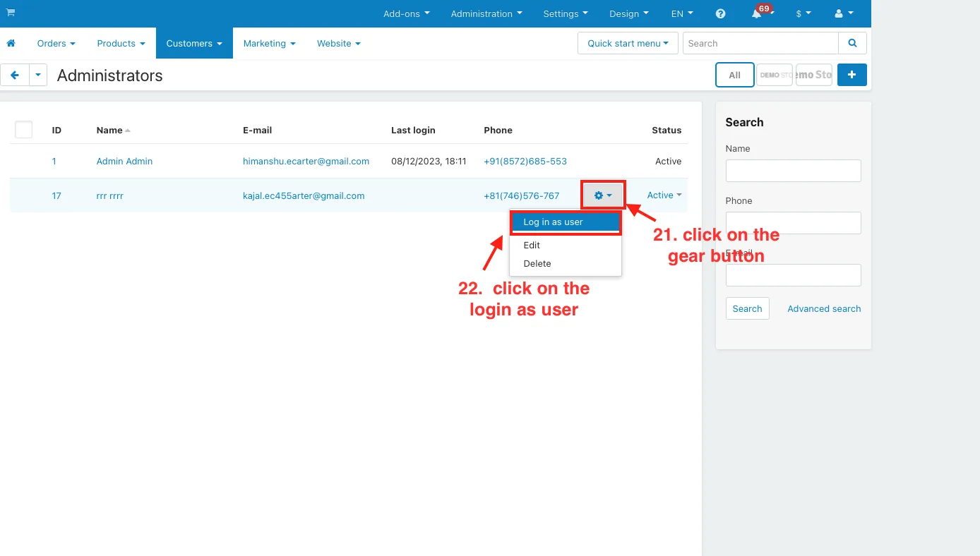Screen dimensions: 980x556
Task: Open the Customers menu
Action: point(194,43)
